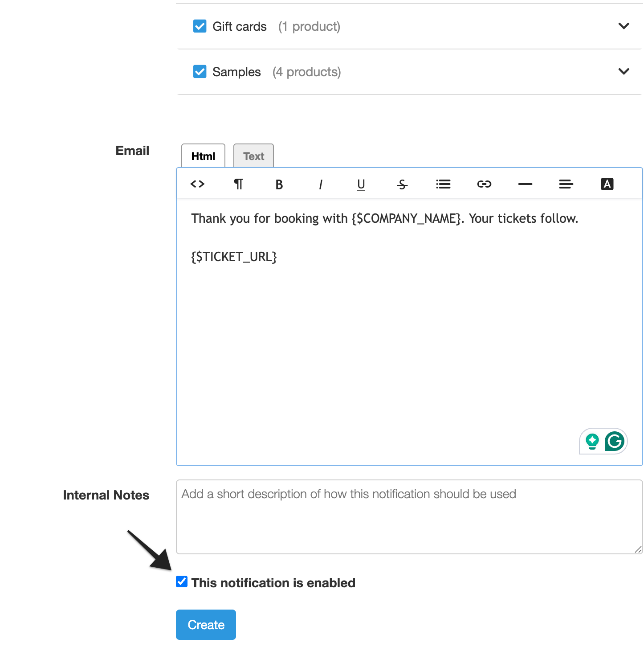
Task: Switch to the Html tab
Action: (203, 156)
